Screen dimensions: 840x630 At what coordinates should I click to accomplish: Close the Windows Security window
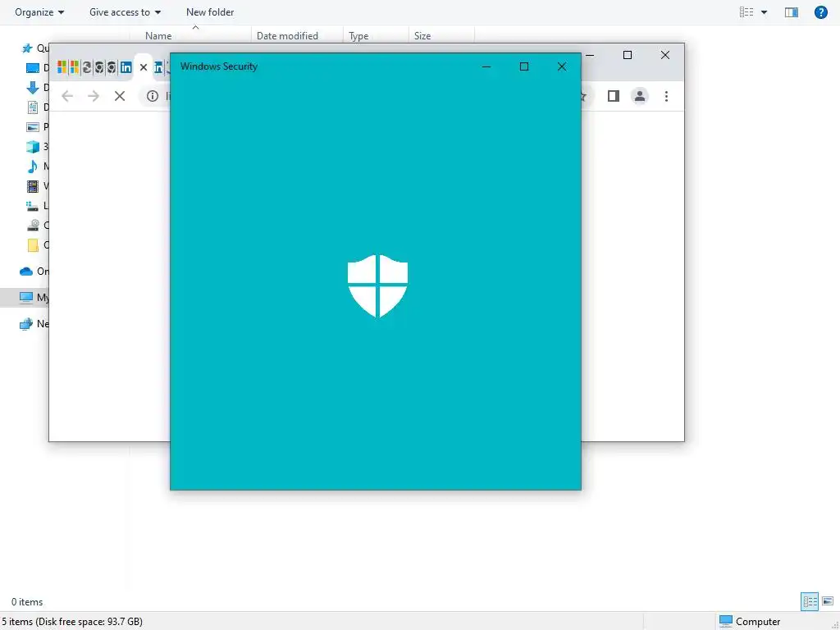coord(561,66)
